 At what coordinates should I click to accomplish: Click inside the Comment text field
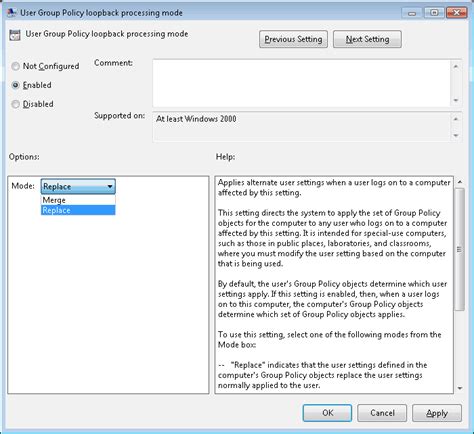tap(302, 83)
